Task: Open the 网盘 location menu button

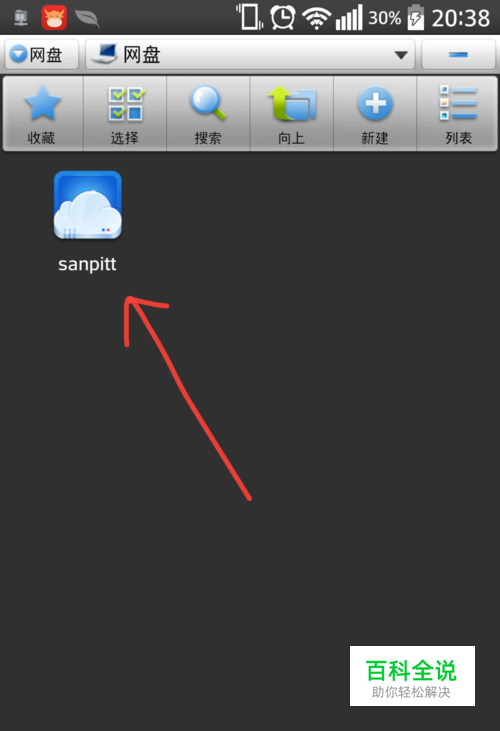Action: (41, 55)
